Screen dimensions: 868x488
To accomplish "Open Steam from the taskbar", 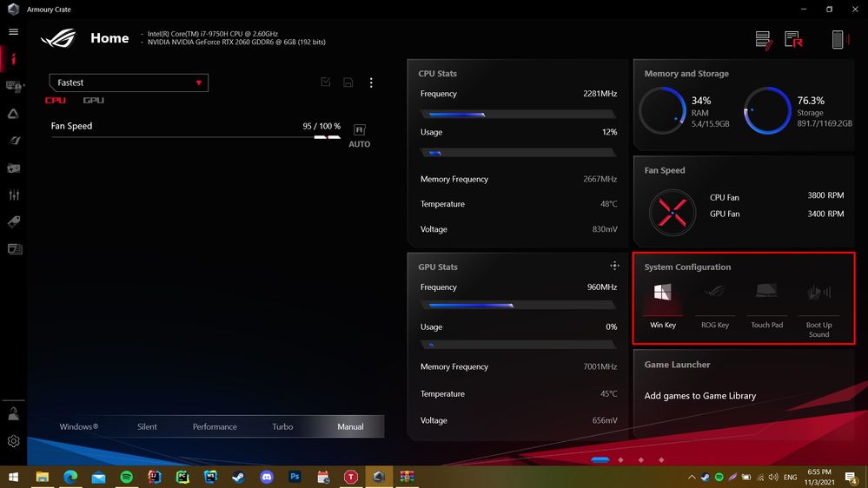I will tap(239, 477).
